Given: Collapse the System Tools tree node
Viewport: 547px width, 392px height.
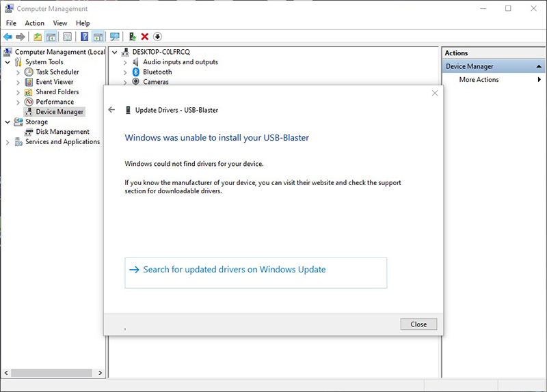Looking at the screenshot, I should click(8, 62).
